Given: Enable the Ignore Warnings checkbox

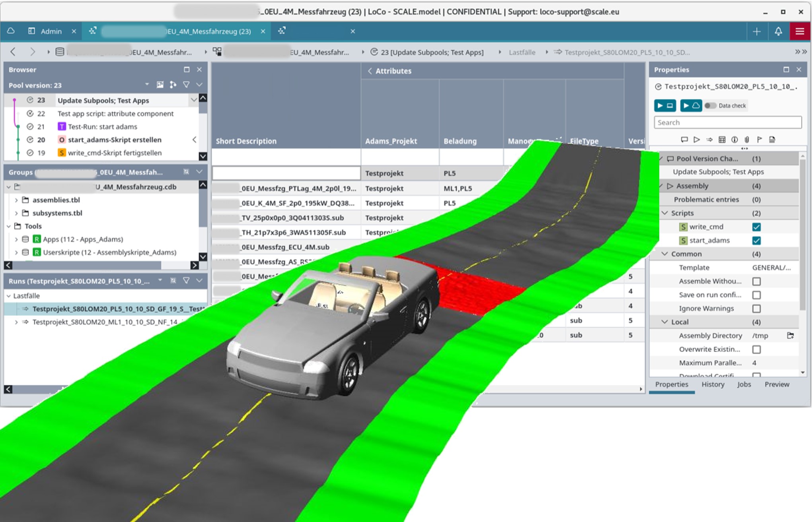Looking at the screenshot, I should [x=756, y=308].
